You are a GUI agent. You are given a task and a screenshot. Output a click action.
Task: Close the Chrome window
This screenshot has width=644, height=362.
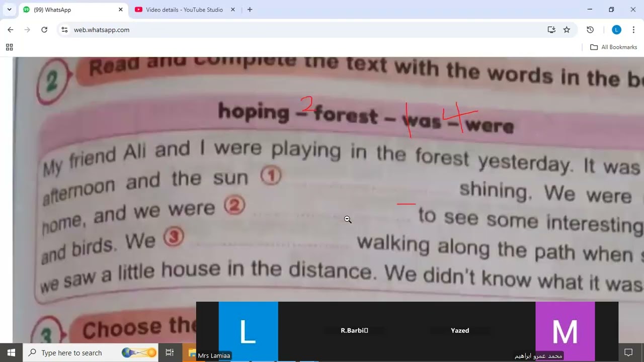[633, 10]
